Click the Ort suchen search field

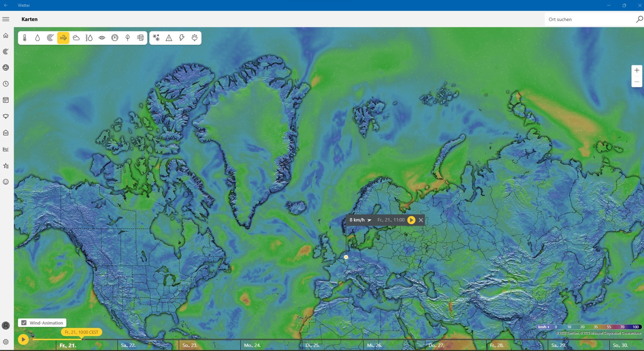(x=590, y=19)
